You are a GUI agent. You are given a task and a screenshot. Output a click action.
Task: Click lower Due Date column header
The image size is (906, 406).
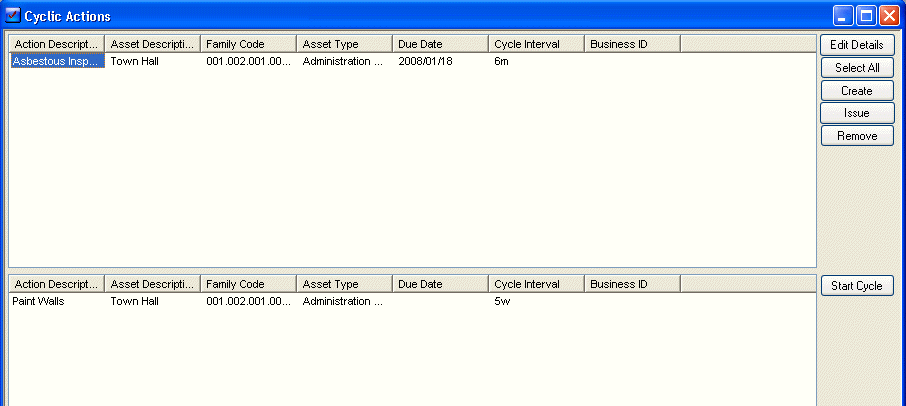click(440, 284)
